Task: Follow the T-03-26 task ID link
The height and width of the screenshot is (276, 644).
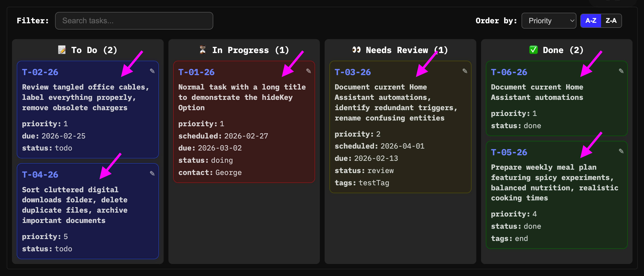Action: point(352,72)
